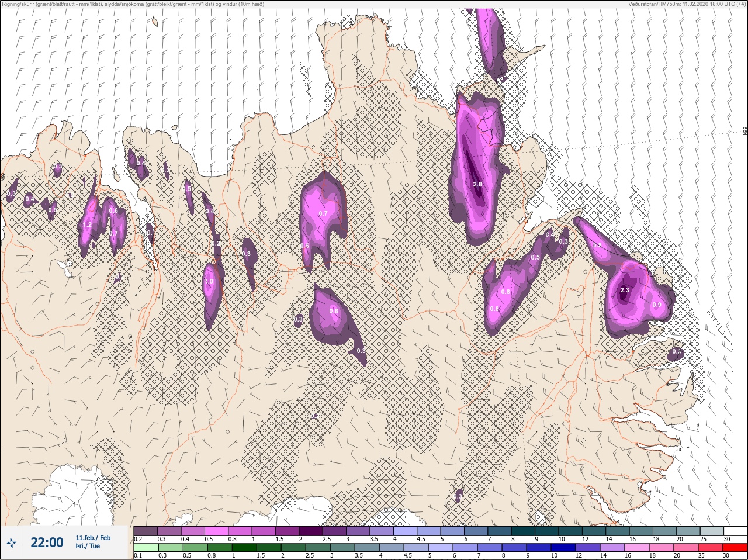Click the 2.3 precipitation value on the map
Viewport: 748px width, 560px height.
click(x=625, y=290)
